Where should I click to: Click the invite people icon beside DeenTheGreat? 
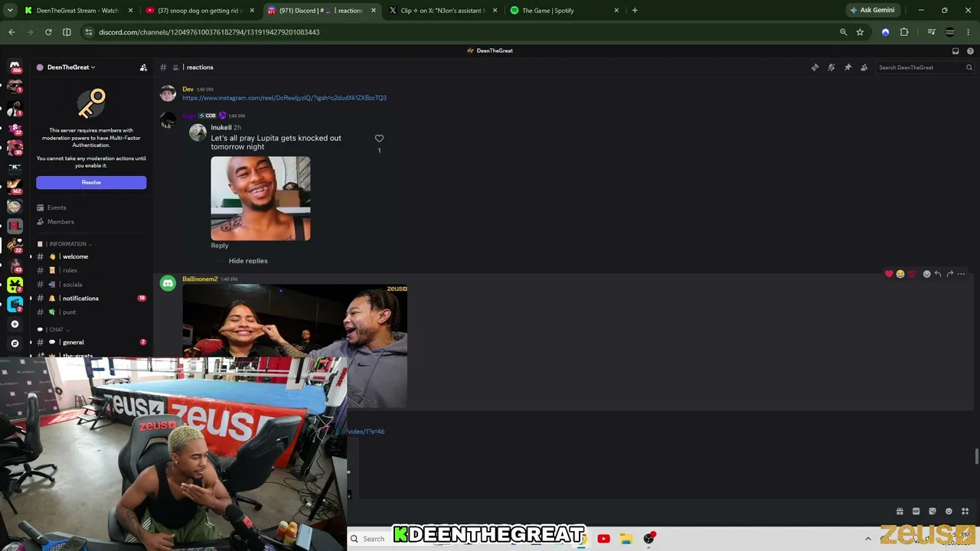pos(143,67)
